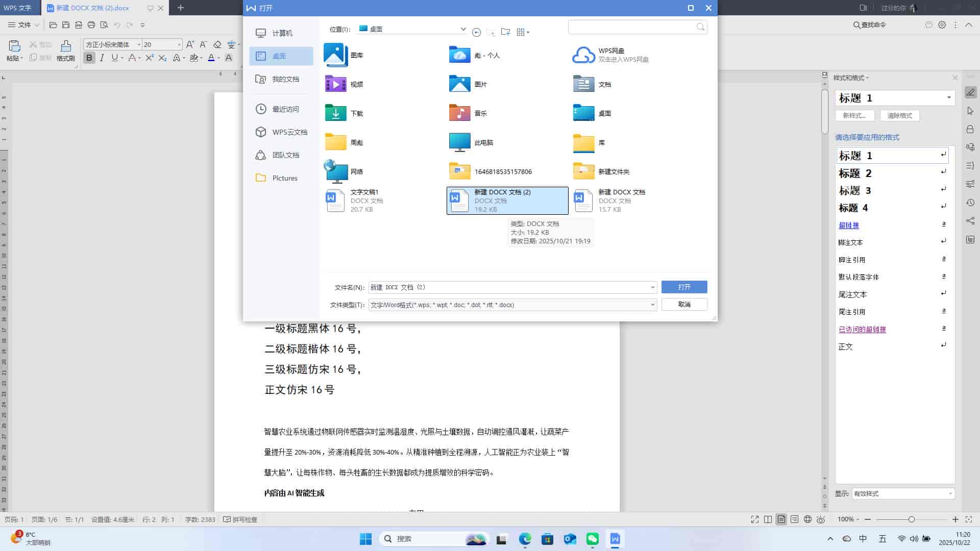
Task: Open the current style 标题 1 dropdown
Action: click(949, 98)
